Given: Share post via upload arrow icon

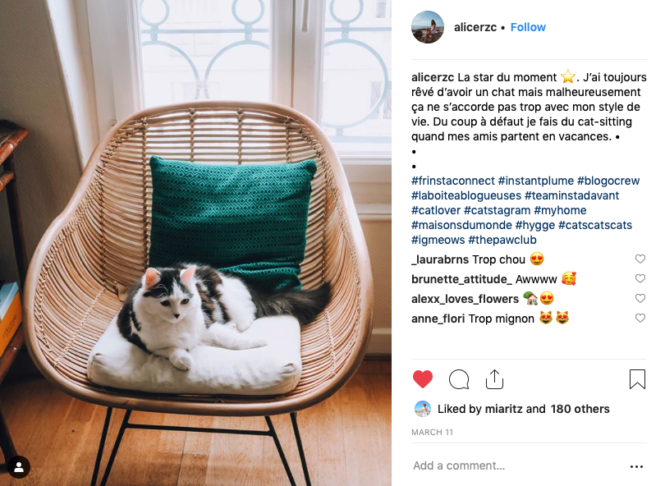Looking at the screenshot, I should click(x=495, y=379).
